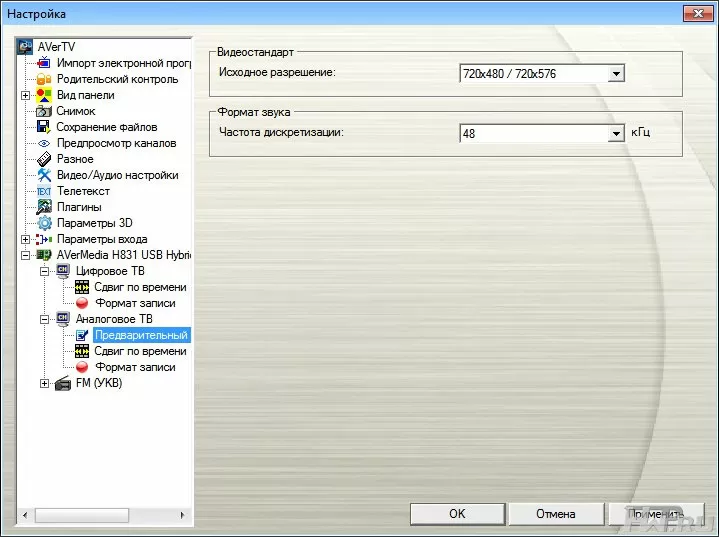Expand the Вид панели tree node
Viewport: 719px width, 537px height.
tap(25, 95)
